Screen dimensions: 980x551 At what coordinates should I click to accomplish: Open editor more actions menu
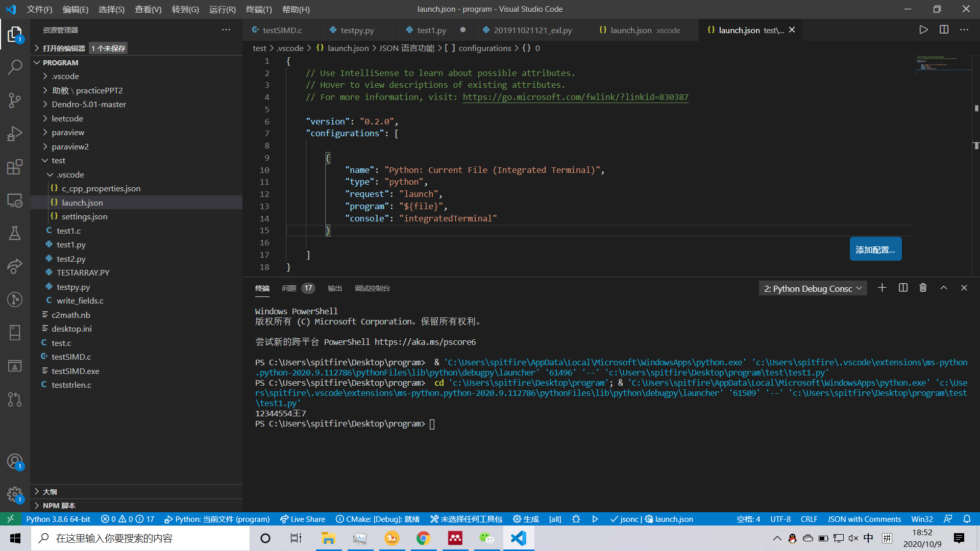click(x=964, y=30)
